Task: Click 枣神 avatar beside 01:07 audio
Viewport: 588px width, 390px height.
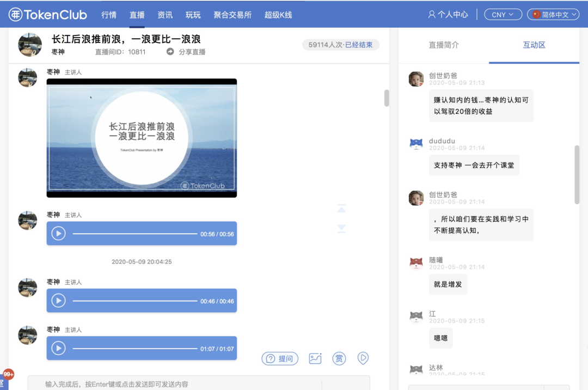Action: [28, 335]
